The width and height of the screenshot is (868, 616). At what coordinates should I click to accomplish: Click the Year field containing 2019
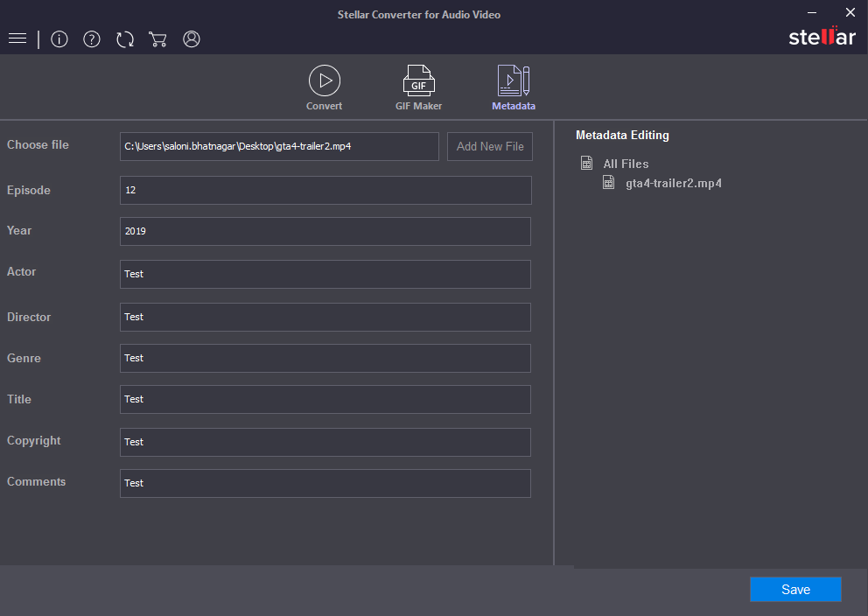tap(325, 231)
